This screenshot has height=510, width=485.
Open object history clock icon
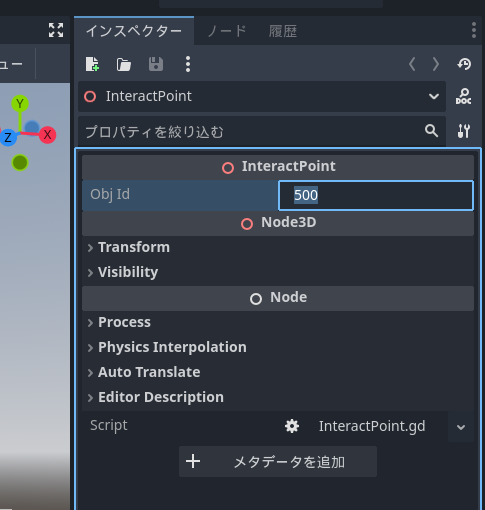tap(464, 64)
